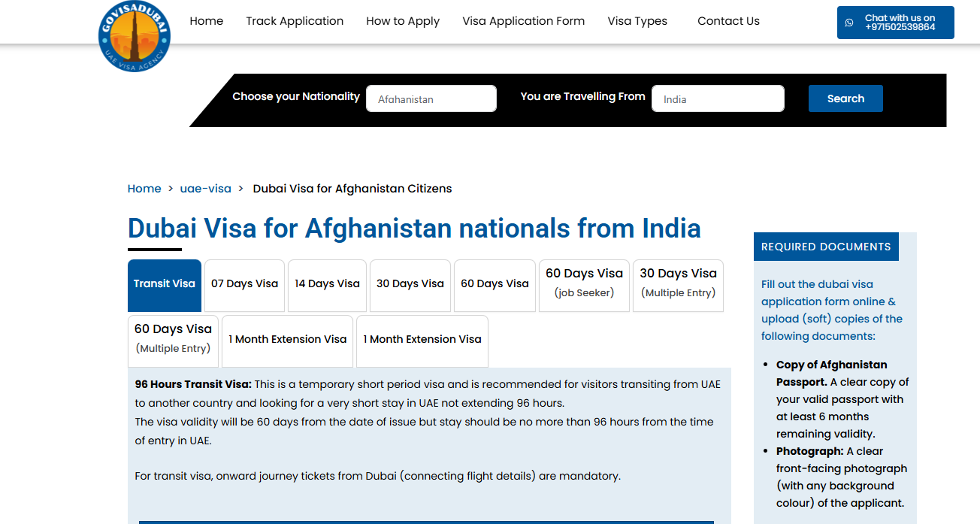Open the Visa Application Form menu item
Screen dimensions: 980x524
coord(523,21)
